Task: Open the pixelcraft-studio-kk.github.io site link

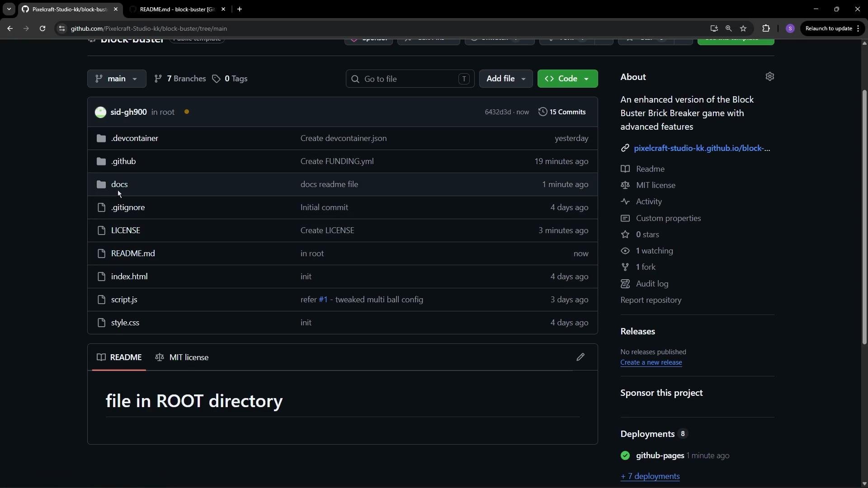Action: 702,148
